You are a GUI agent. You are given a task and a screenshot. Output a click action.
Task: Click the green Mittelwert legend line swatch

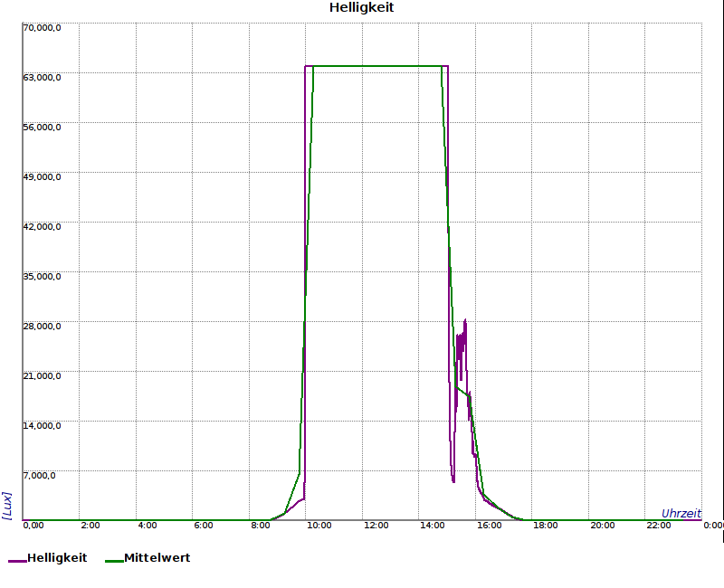pos(115,561)
